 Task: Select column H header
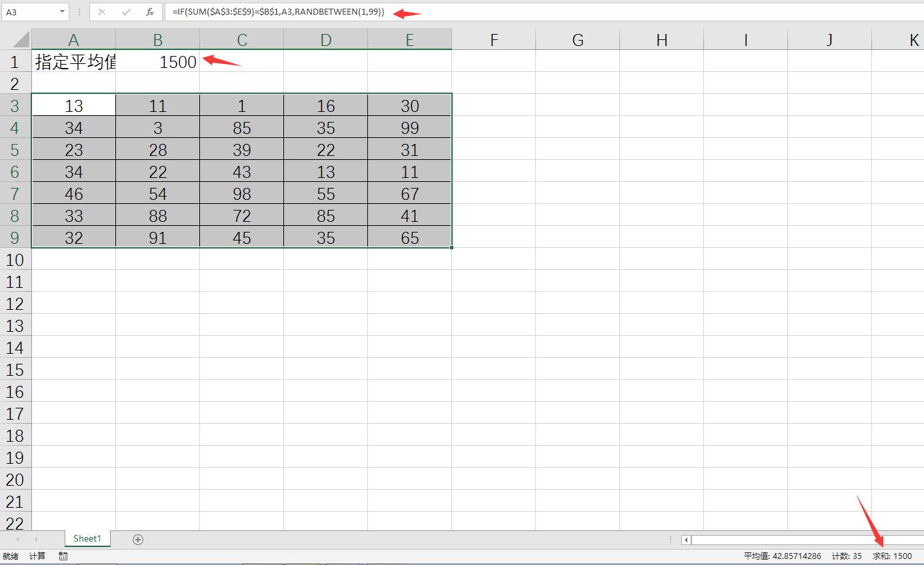661,39
